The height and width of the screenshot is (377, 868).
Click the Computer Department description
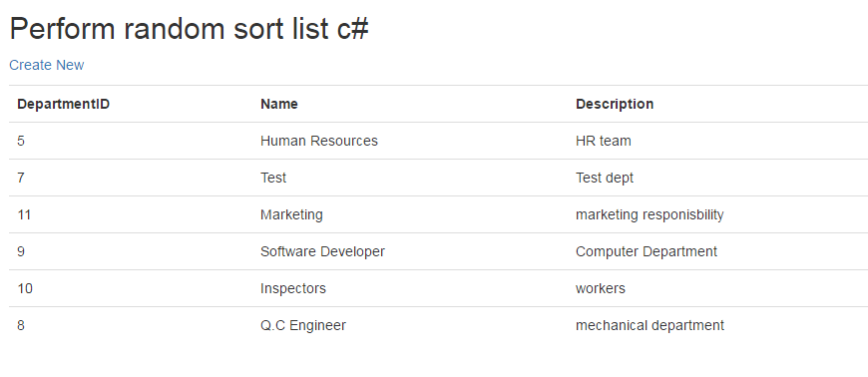[x=647, y=252]
